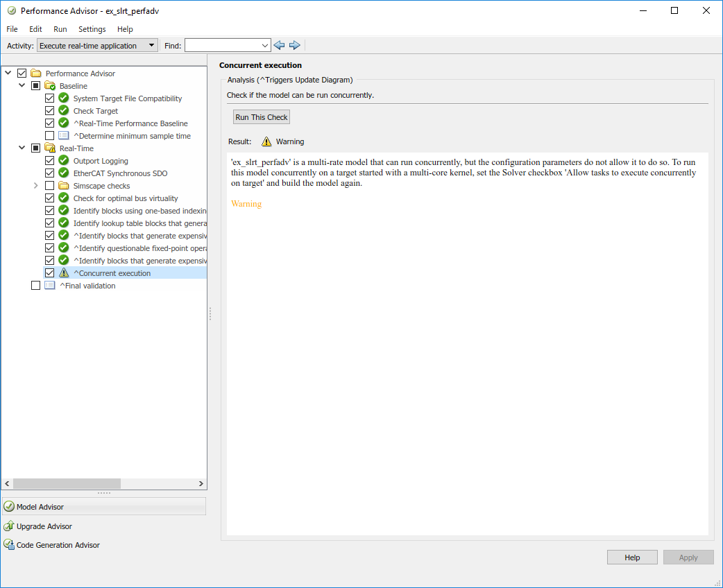Click green pass icon beside Check Target
Image resolution: width=723 pixels, height=588 pixels.
click(64, 110)
